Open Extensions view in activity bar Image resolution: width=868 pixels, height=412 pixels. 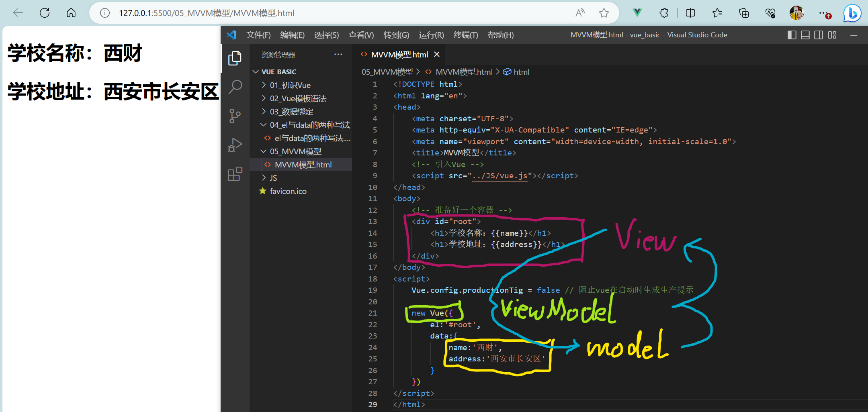tap(235, 174)
